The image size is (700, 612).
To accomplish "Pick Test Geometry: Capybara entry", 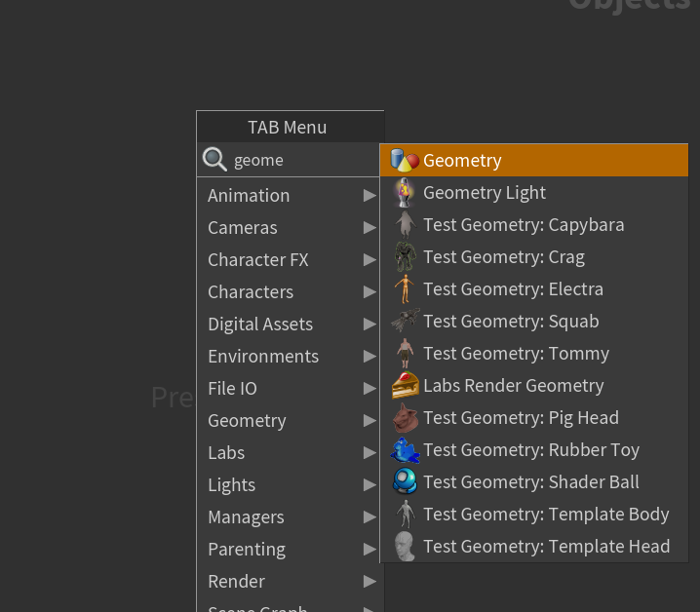I will [534, 224].
